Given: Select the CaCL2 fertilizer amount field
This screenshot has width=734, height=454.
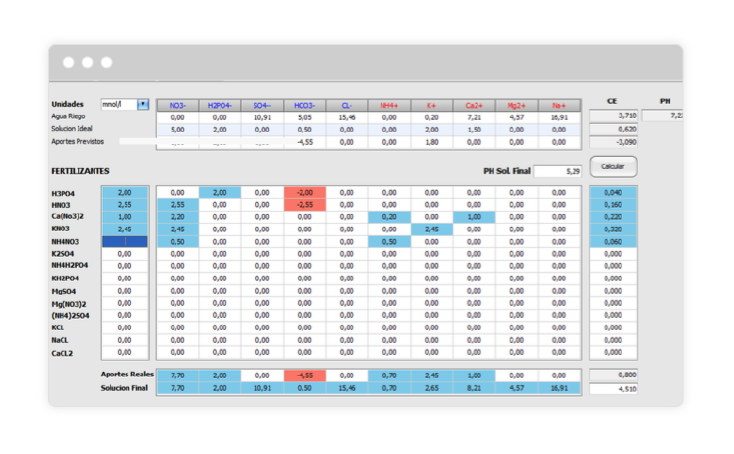Looking at the screenshot, I should pyautogui.click(x=125, y=352).
